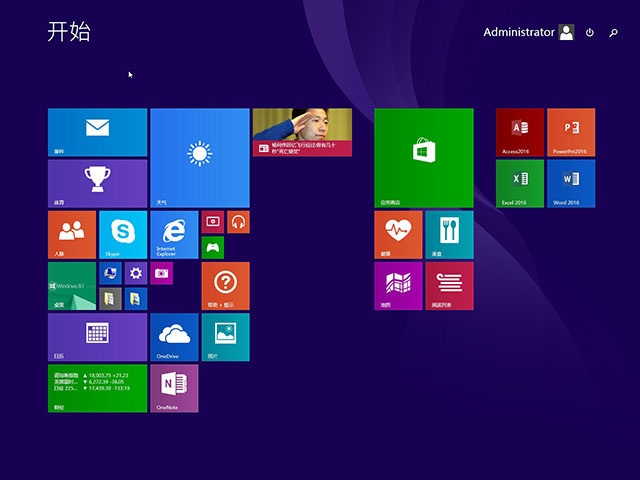Open the small Video tile
Image resolution: width=640 pixels, height=480 pixels.
(213, 222)
